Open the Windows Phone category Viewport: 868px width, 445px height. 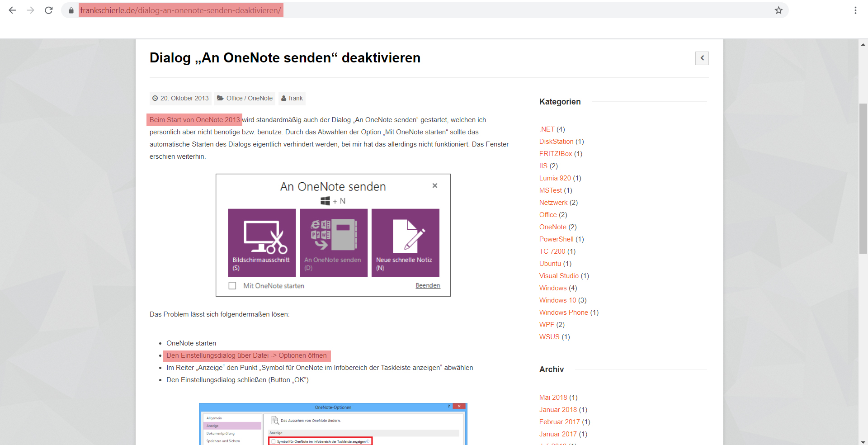[x=564, y=312]
